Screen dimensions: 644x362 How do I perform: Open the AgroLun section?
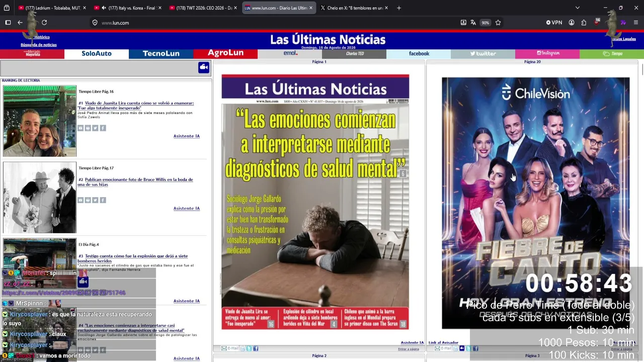(x=225, y=53)
